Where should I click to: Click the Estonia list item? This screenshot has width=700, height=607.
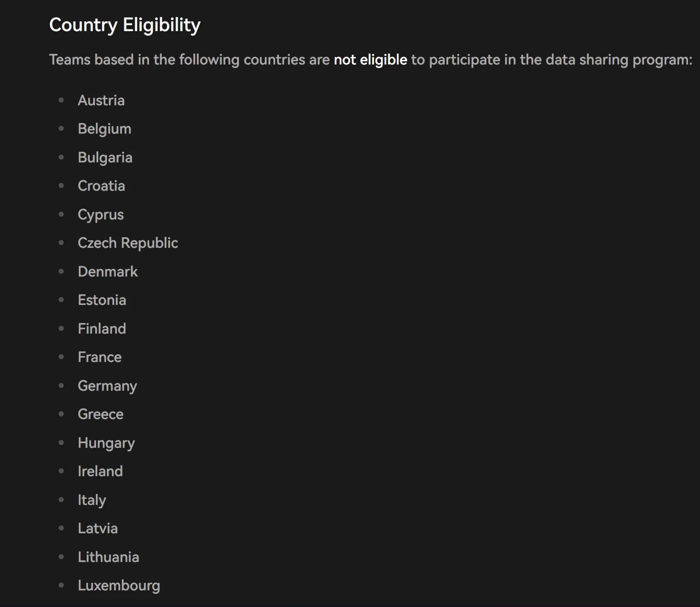102,300
